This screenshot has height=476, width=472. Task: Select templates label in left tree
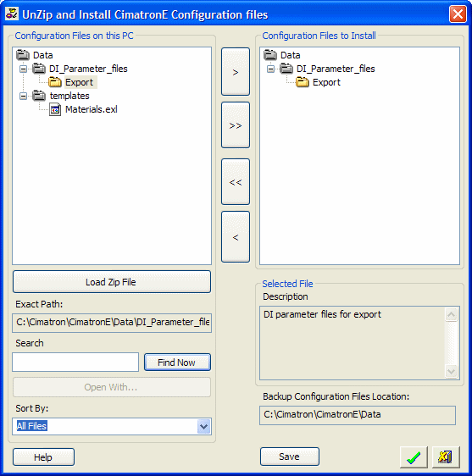[x=69, y=96]
